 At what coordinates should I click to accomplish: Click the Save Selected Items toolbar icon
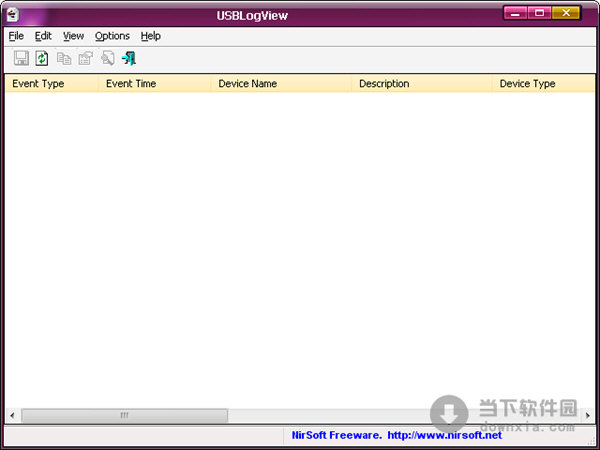click(21, 59)
